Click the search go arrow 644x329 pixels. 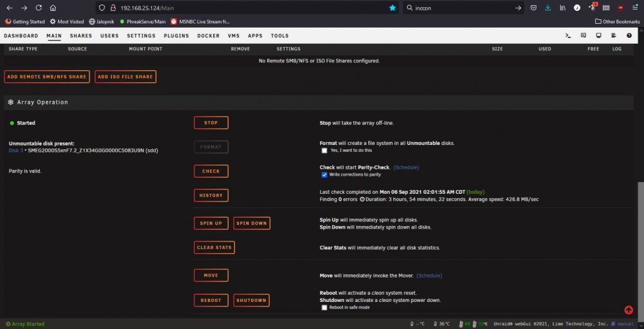pos(518,8)
